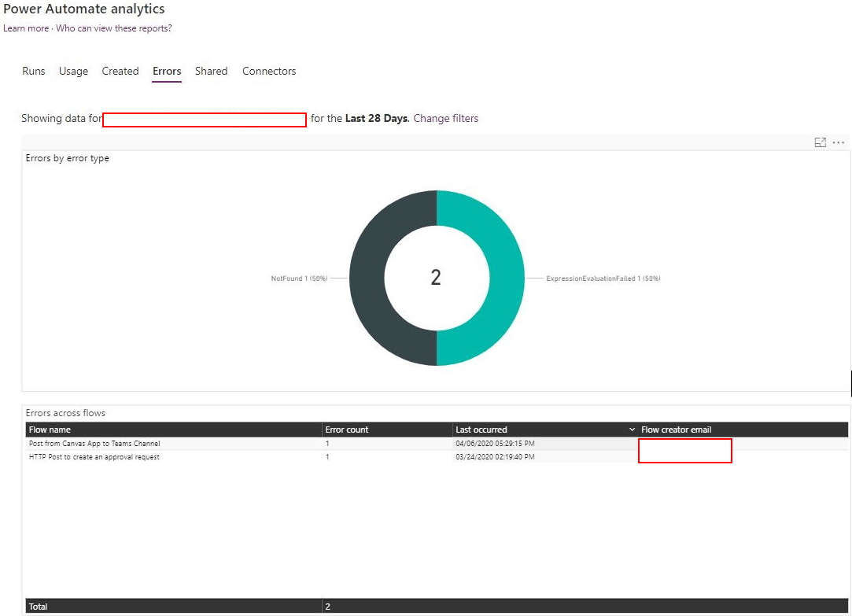
Task: Open the chart's more options ellipsis menu
Action: tap(839, 142)
